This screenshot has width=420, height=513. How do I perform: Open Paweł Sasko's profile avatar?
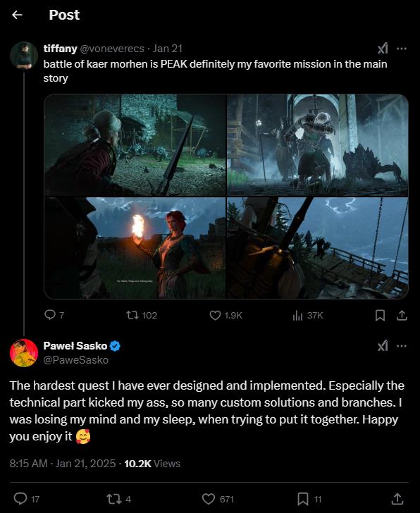tap(24, 353)
